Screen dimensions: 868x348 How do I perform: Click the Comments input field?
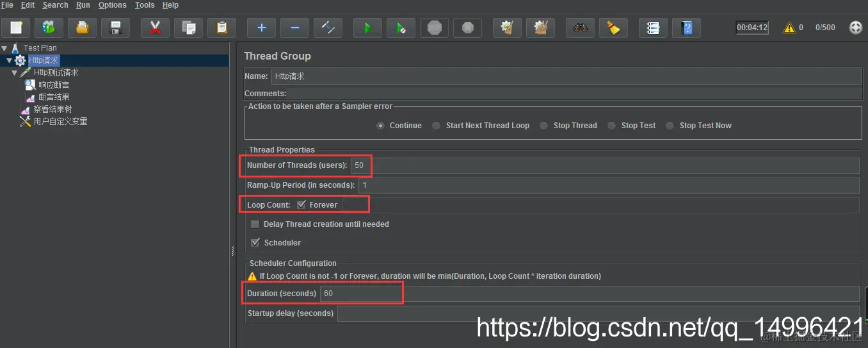tap(575, 94)
